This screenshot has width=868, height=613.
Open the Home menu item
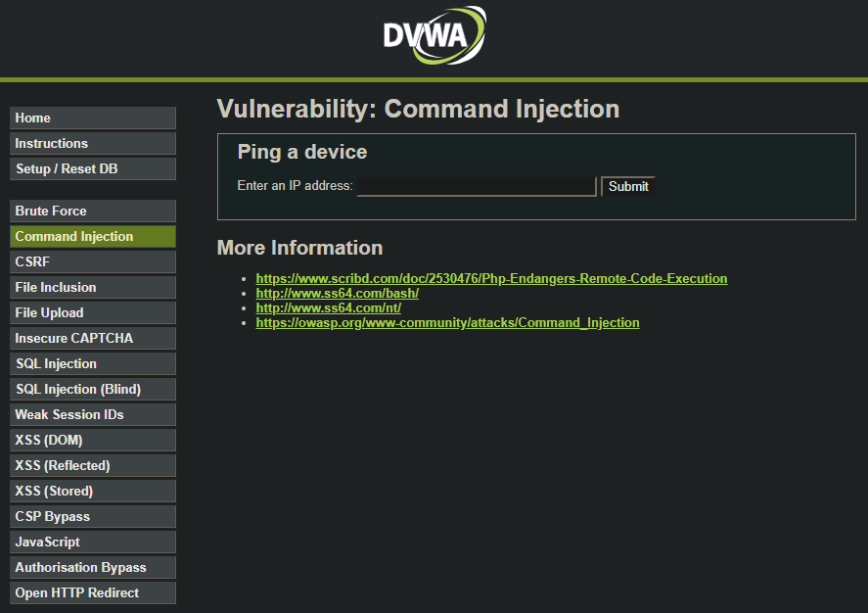[93, 118]
